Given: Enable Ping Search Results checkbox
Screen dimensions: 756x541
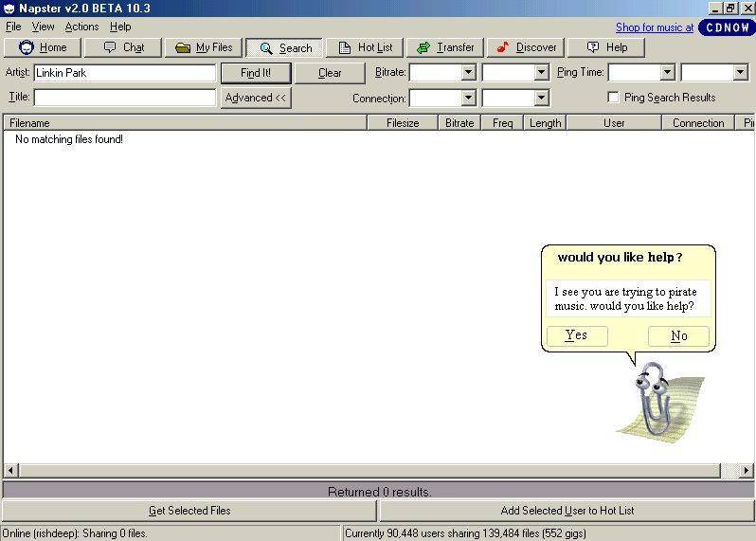Looking at the screenshot, I should (614, 98).
